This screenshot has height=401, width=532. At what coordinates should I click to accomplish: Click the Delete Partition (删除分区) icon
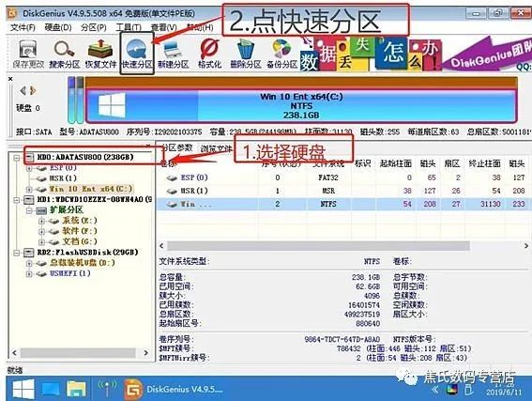246,54
